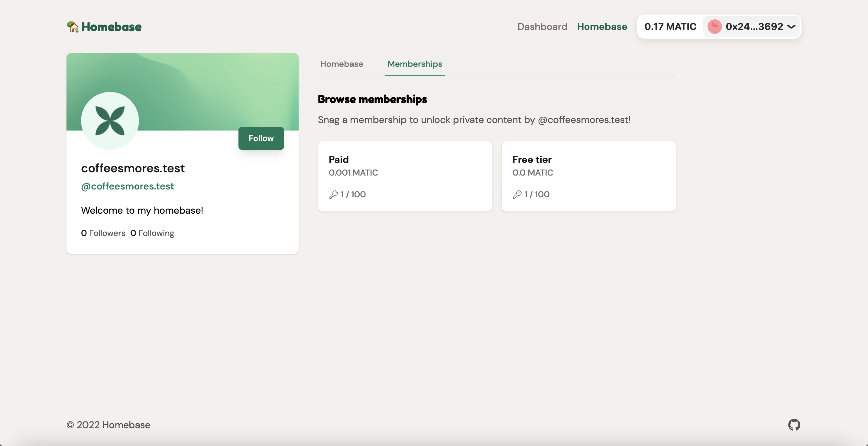The height and width of the screenshot is (446, 868).
Task: Open Homebase in top navigation
Action: pos(602,27)
